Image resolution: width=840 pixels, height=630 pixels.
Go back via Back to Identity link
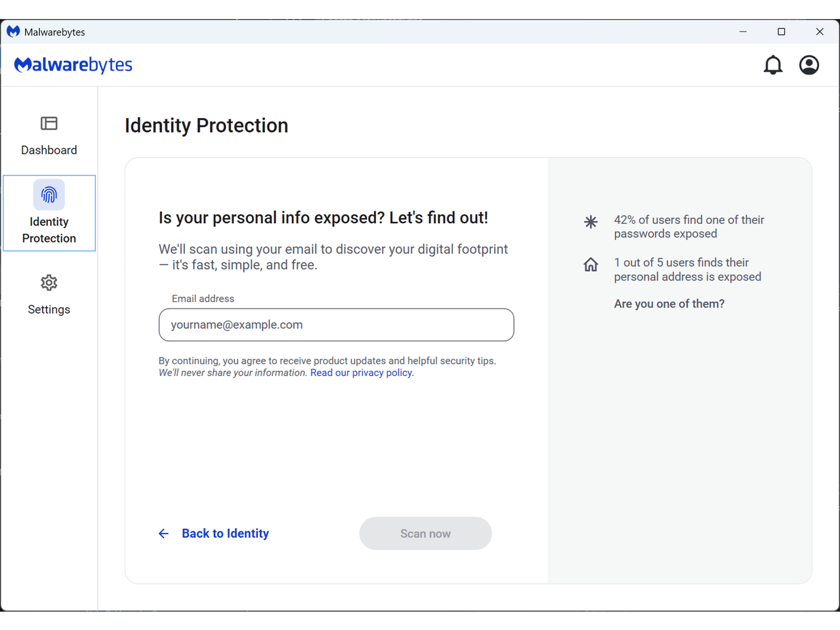[x=225, y=534]
